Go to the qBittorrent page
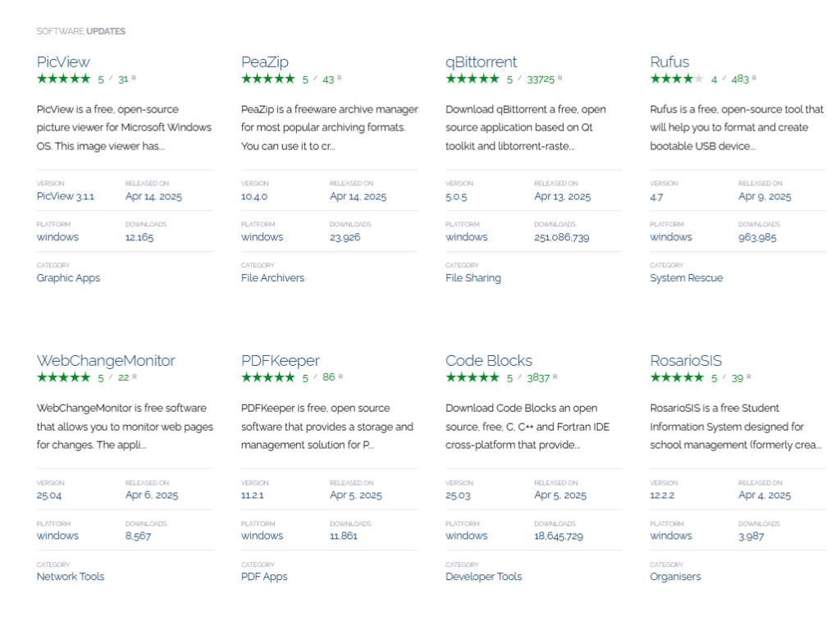This screenshot has width=840, height=644. pyautogui.click(x=481, y=62)
